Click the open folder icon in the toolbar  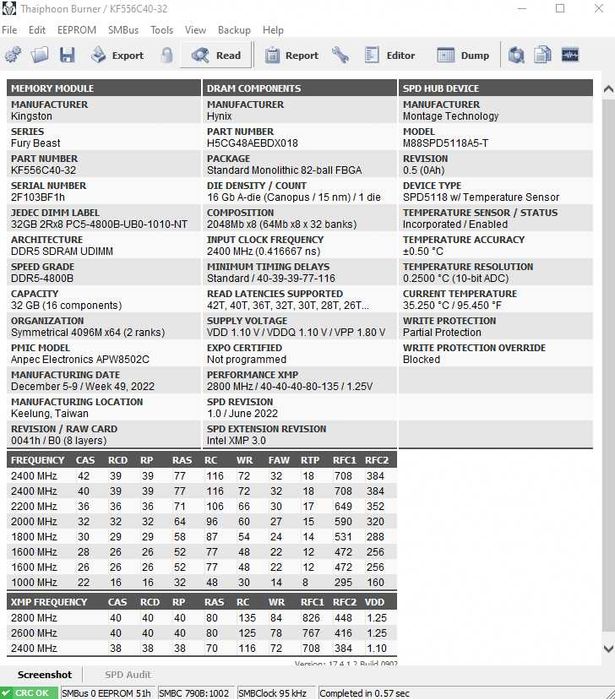pos(40,55)
